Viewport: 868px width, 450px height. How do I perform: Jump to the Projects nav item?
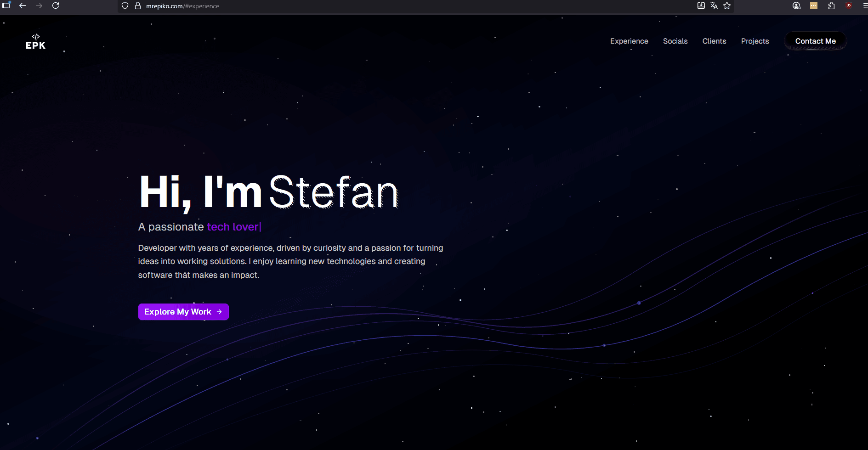[755, 41]
